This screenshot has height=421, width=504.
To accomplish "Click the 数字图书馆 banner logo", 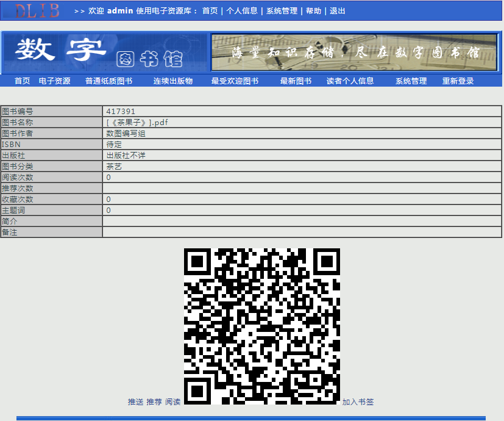I will [104, 52].
